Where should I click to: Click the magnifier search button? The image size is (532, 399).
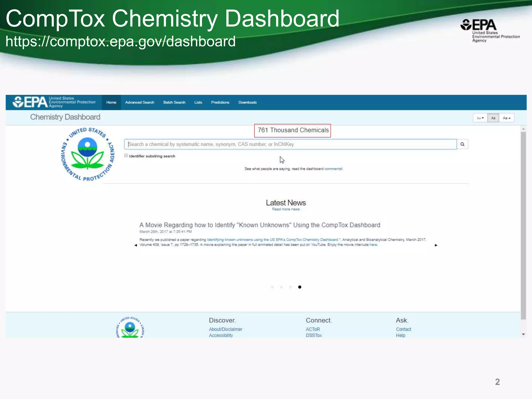click(462, 144)
